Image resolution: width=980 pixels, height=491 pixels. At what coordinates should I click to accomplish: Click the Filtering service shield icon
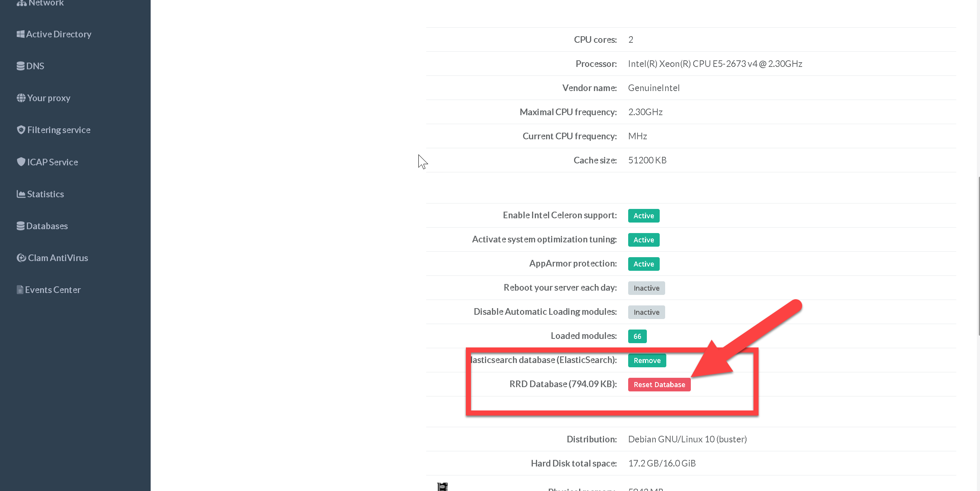pos(21,130)
